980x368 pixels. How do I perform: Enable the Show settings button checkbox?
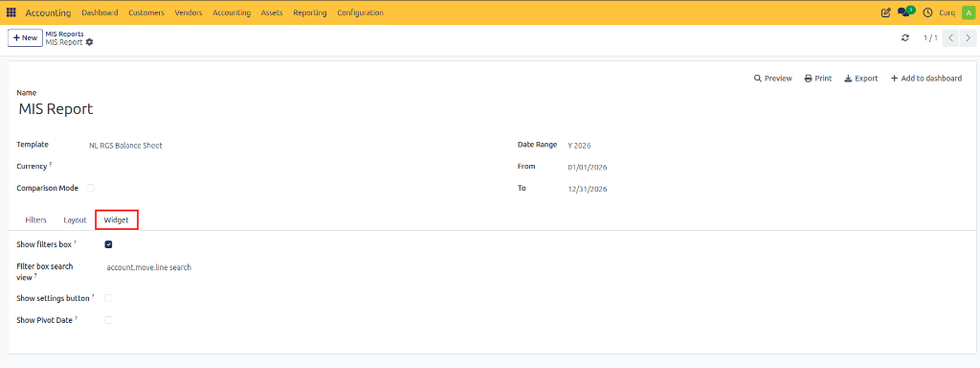pyautogui.click(x=108, y=299)
